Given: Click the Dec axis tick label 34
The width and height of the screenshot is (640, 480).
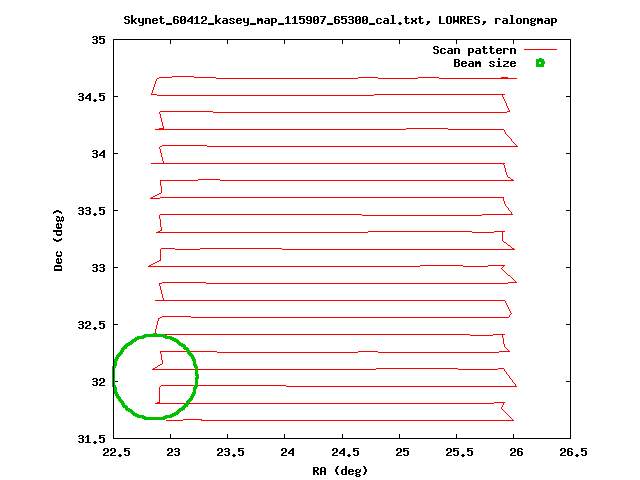Looking at the screenshot, I should click(98, 154).
